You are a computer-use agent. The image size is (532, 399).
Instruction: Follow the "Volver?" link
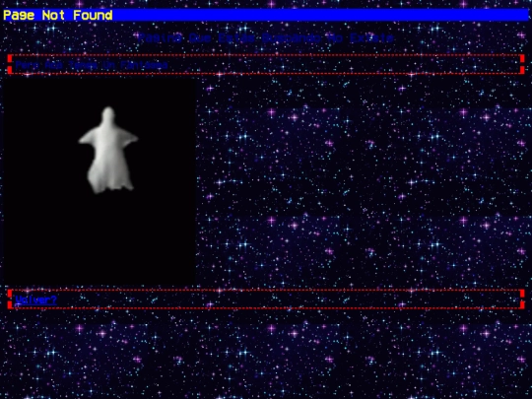point(35,299)
